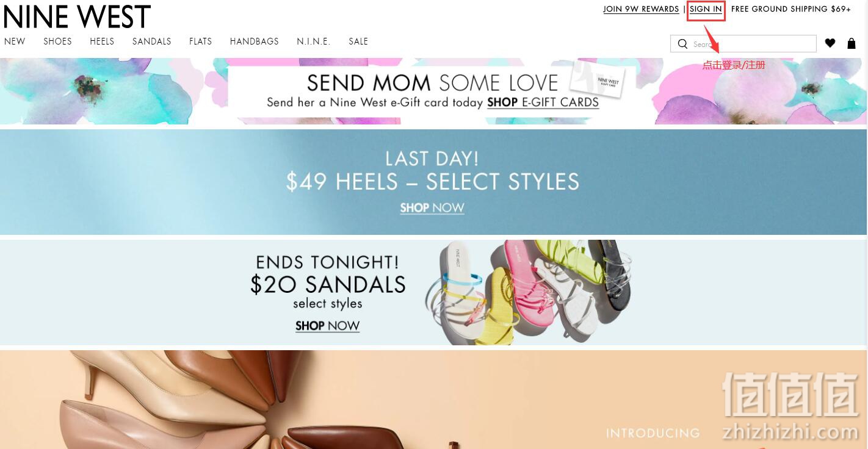This screenshot has width=868, height=449.
Task: Open the HEELS menu
Action: 102,41
